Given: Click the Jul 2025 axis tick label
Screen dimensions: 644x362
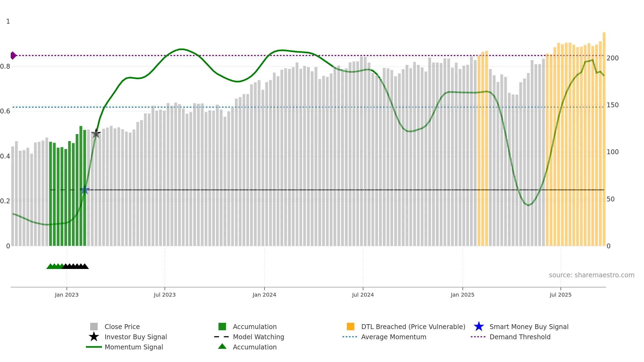Looking at the screenshot, I should [561, 295].
